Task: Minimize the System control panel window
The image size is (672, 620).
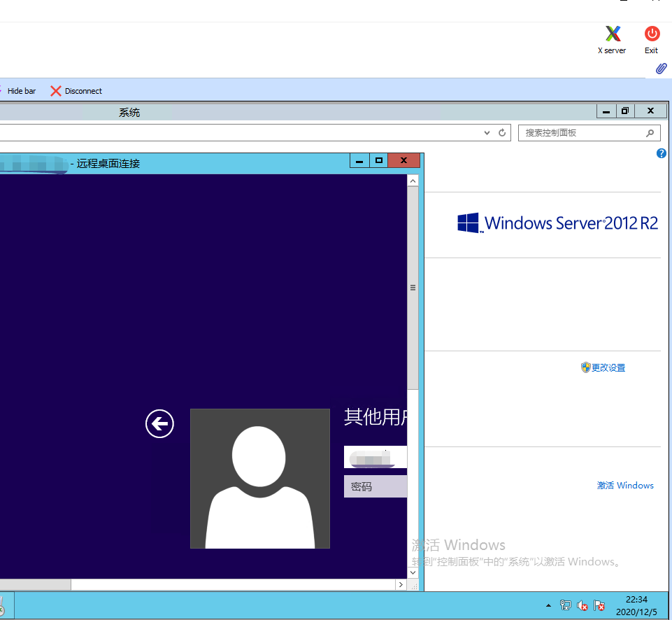Action: pyautogui.click(x=606, y=111)
